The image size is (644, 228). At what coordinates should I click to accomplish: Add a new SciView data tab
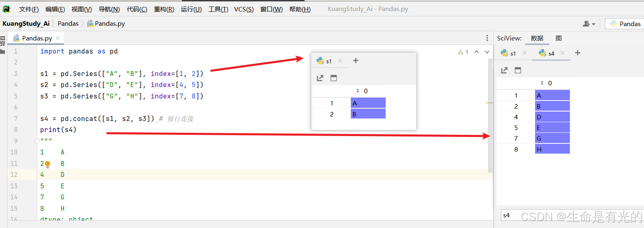[x=578, y=53]
